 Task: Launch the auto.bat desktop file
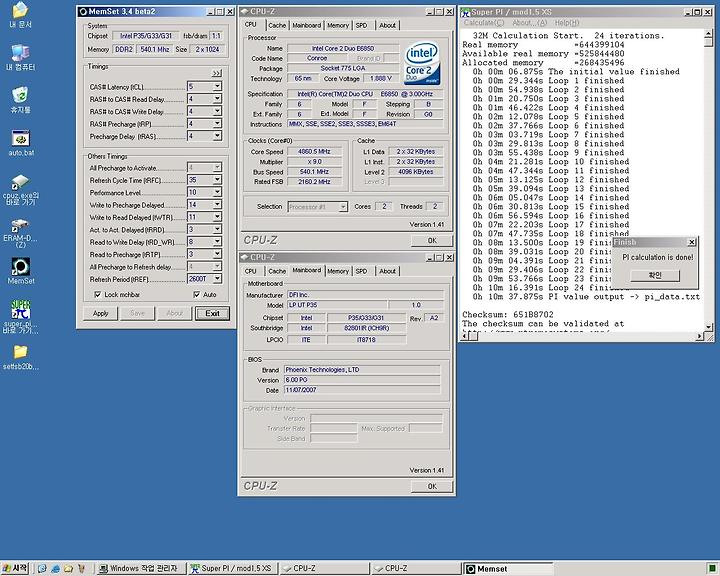[20, 143]
